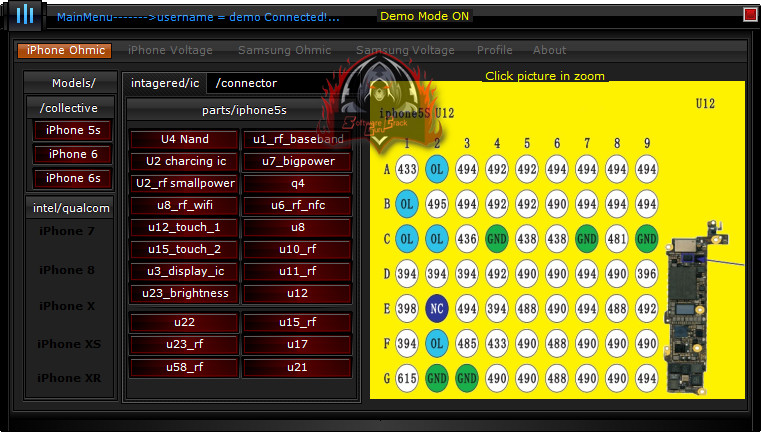Image resolution: width=761 pixels, height=432 pixels.
Task: Open u21 part
Action: [298, 367]
